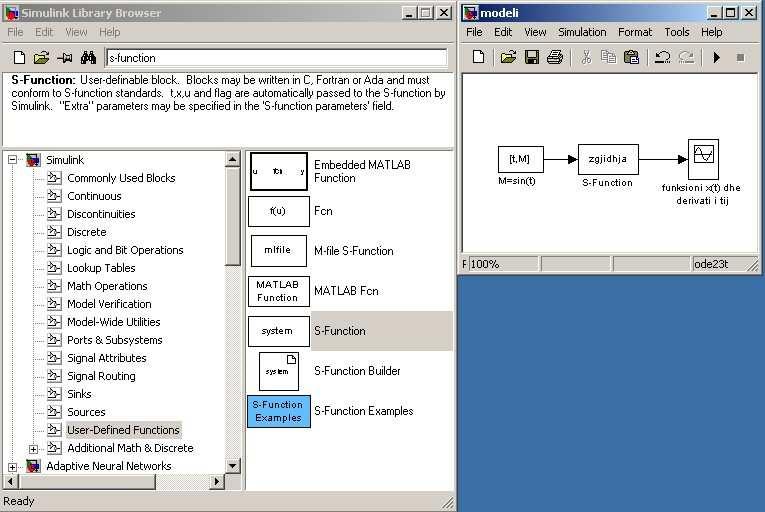Open View menu in Library Browser

pyautogui.click(x=76, y=32)
